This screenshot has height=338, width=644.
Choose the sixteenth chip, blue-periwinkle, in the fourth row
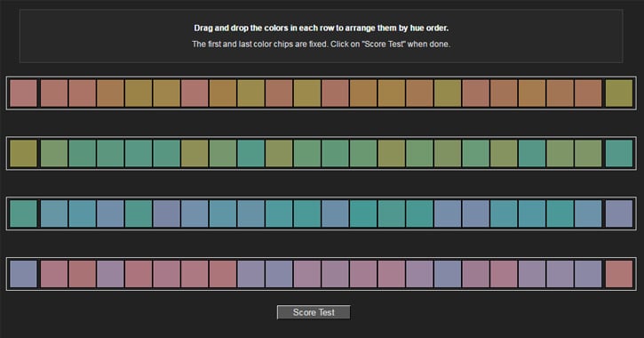click(x=448, y=274)
